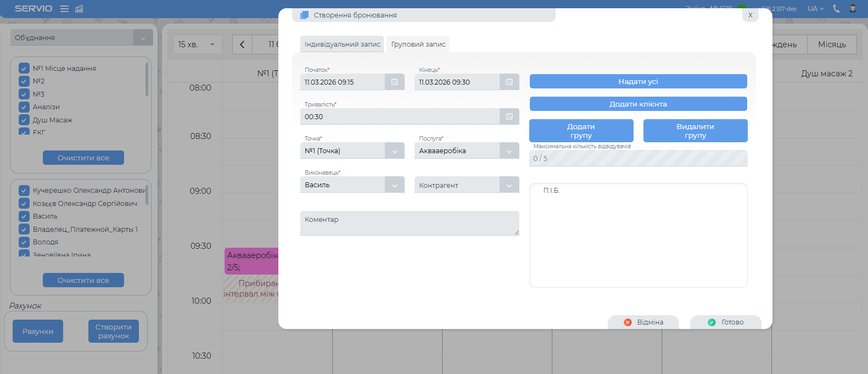This screenshot has width=868, height=374.
Task: Open calendar picker for Початок field
Action: coord(395,82)
